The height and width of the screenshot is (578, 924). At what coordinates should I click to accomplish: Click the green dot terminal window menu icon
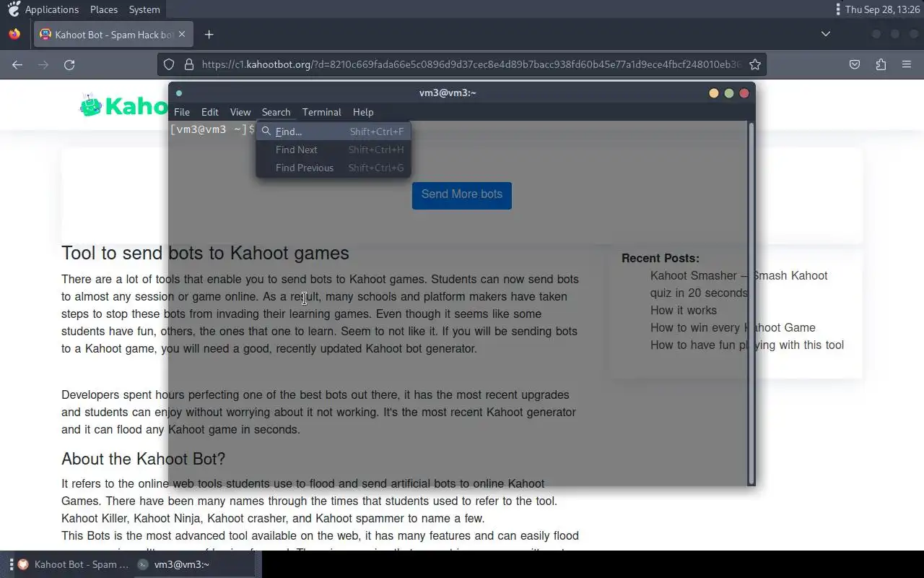click(x=179, y=92)
